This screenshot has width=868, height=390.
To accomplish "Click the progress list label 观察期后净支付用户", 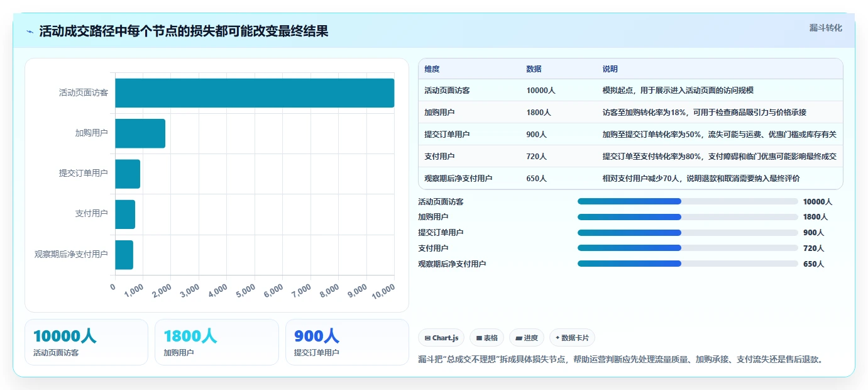I will tap(452, 264).
